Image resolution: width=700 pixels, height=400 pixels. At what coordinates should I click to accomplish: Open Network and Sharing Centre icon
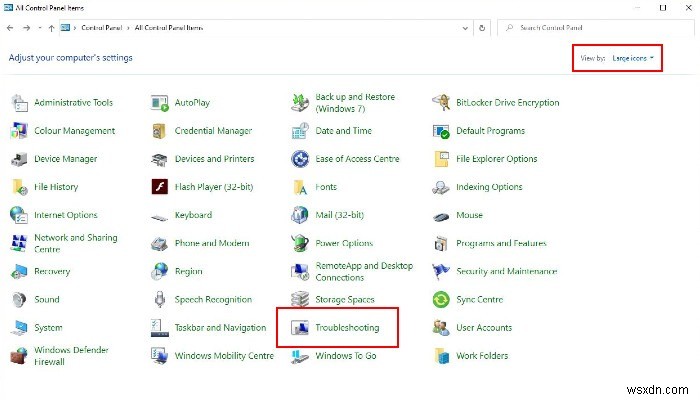pos(19,243)
